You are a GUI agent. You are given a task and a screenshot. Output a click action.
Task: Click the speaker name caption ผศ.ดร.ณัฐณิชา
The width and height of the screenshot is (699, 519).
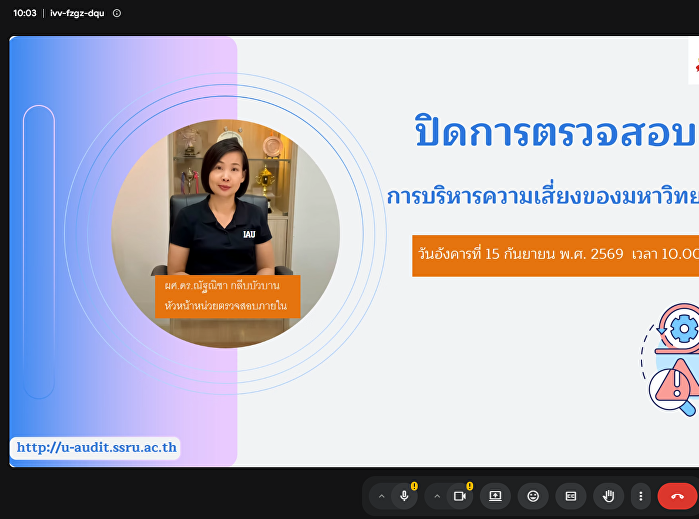(222, 285)
